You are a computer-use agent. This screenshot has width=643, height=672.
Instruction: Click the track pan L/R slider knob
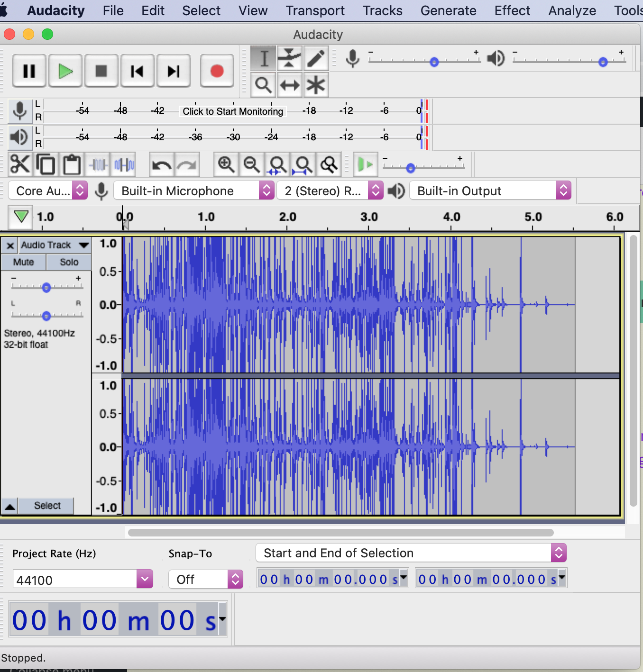pos(46,316)
